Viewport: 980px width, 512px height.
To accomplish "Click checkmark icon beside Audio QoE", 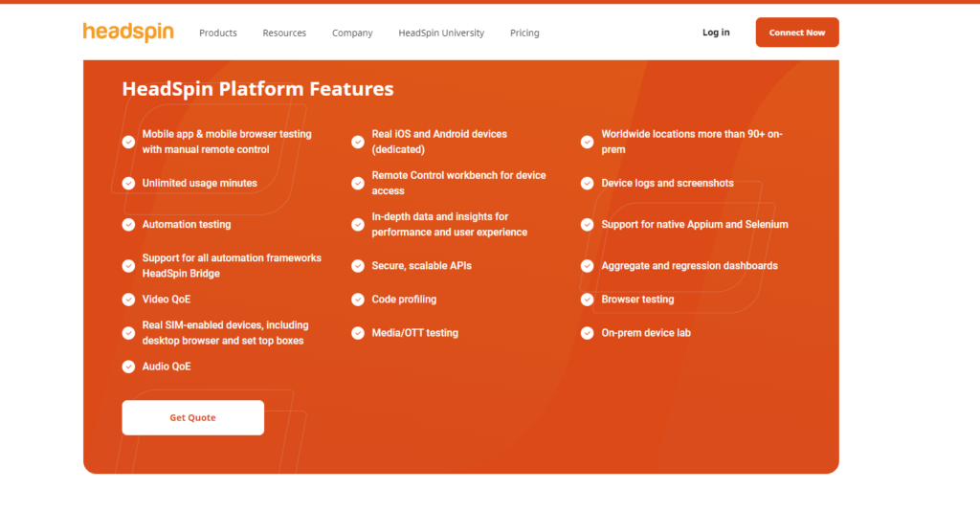I will click(128, 367).
